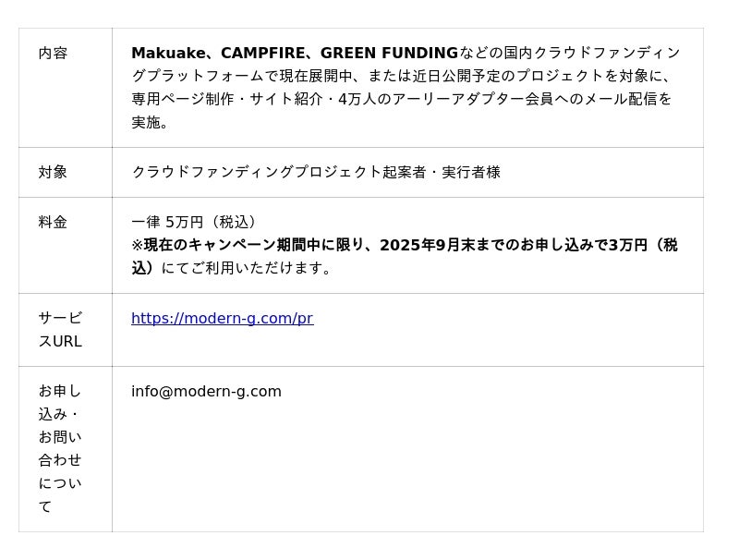The width and height of the screenshot is (739, 560).
Task: Click the bold GREEN FUNDING text
Action: (x=389, y=53)
